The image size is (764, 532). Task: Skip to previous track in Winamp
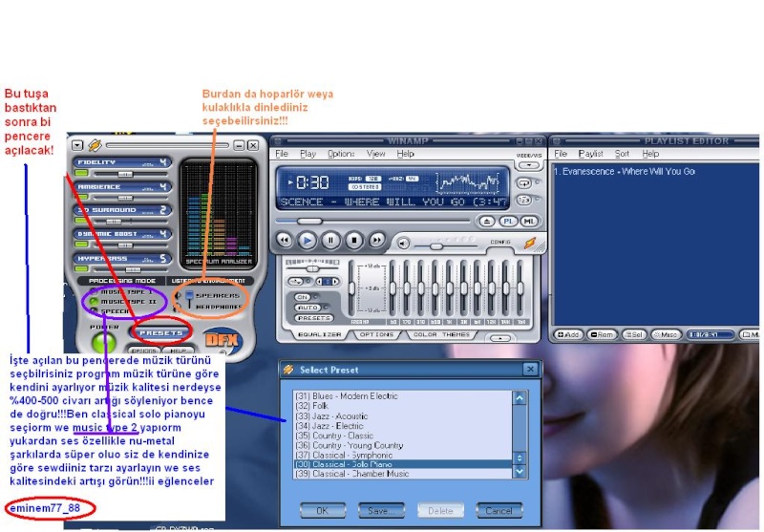click(x=284, y=240)
